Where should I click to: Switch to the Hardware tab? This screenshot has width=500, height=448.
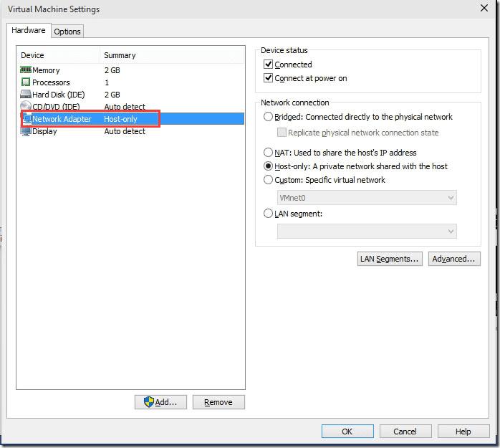point(29,30)
